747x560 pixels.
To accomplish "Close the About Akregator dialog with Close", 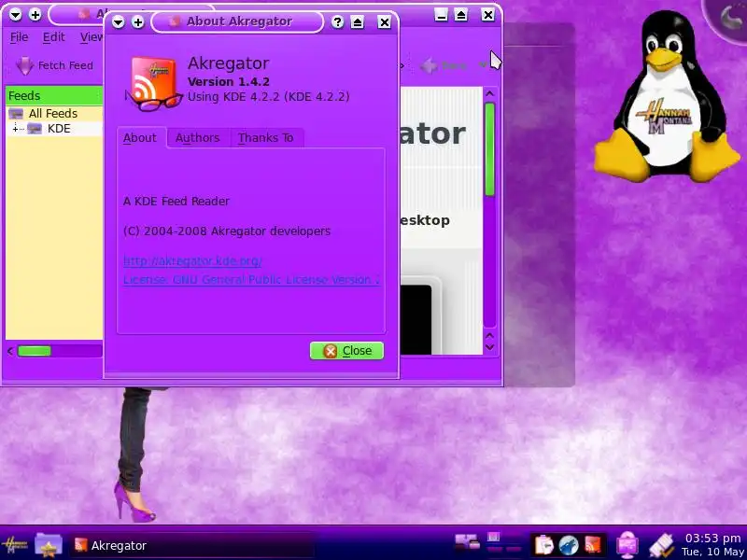I will coord(346,351).
